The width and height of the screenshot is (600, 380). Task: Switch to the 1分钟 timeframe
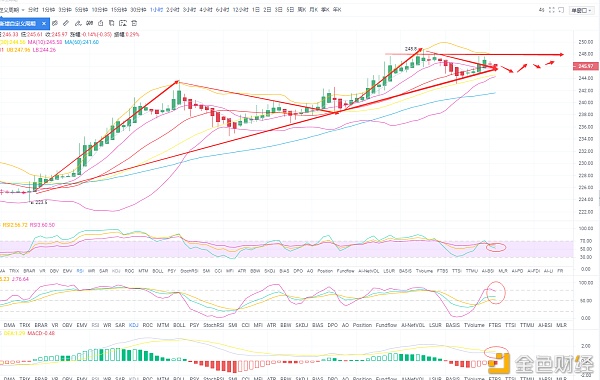click(x=48, y=10)
